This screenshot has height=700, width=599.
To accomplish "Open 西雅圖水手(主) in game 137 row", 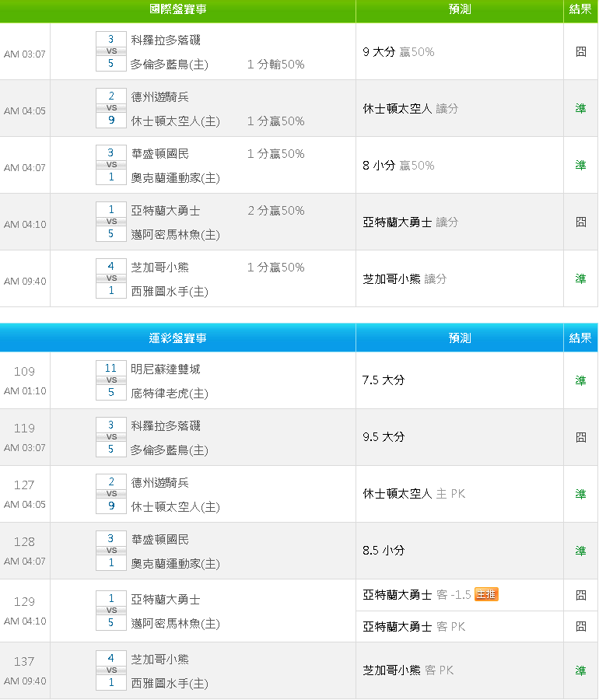I will [x=169, y=683].
